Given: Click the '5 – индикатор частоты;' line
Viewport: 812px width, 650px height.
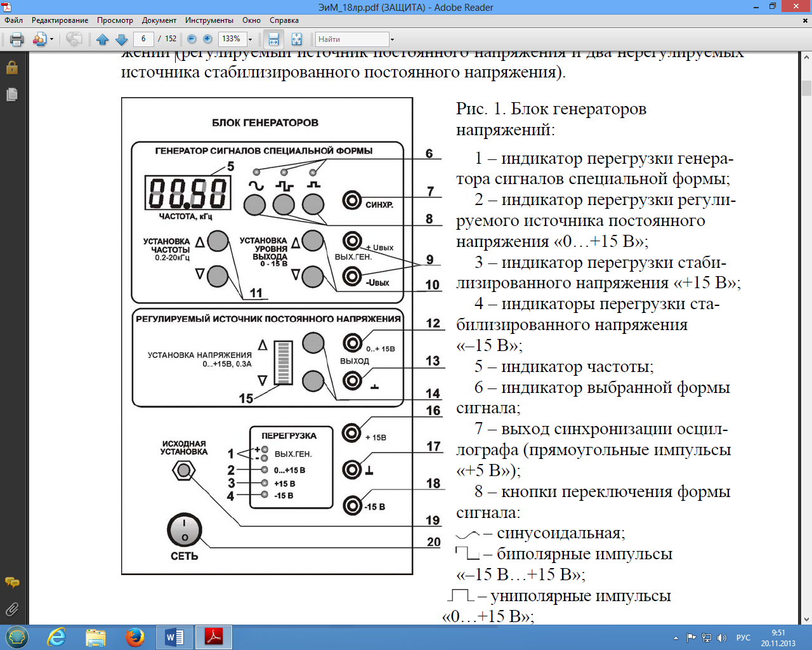Looking at the screenshot, I should tap(564, 367).
